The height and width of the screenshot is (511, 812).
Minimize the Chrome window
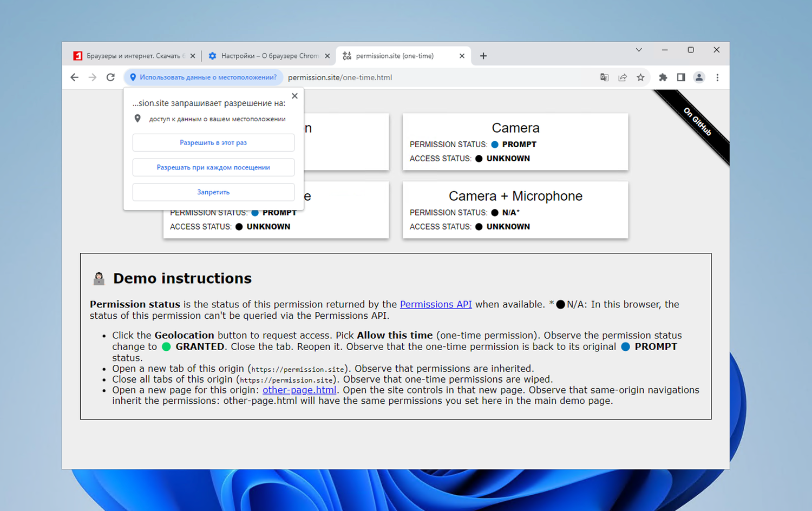(665, 50)
